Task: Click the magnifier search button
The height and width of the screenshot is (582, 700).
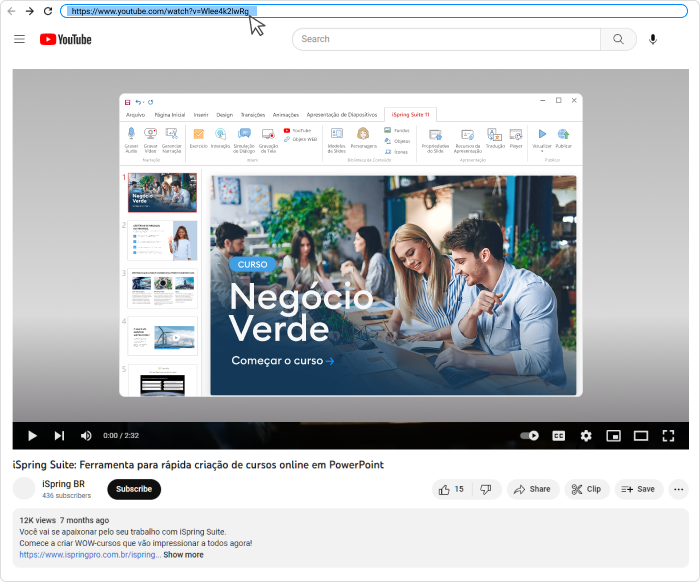Action: [x=618, y=39]
